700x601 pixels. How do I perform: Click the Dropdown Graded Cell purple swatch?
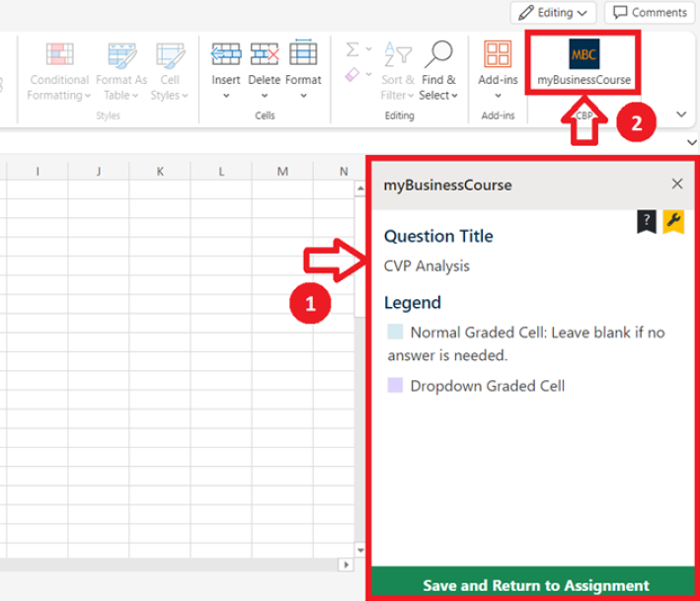(x=395, y=385)
